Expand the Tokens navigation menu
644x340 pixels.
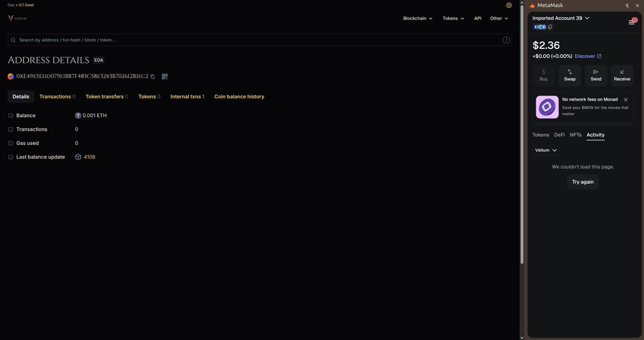pos(453,18)
